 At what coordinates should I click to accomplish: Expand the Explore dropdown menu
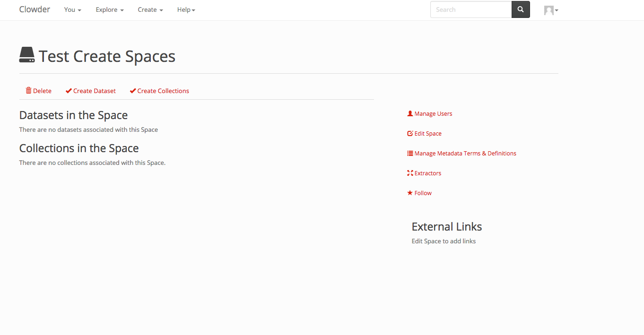pyautogui.click(x=110, y=9)
